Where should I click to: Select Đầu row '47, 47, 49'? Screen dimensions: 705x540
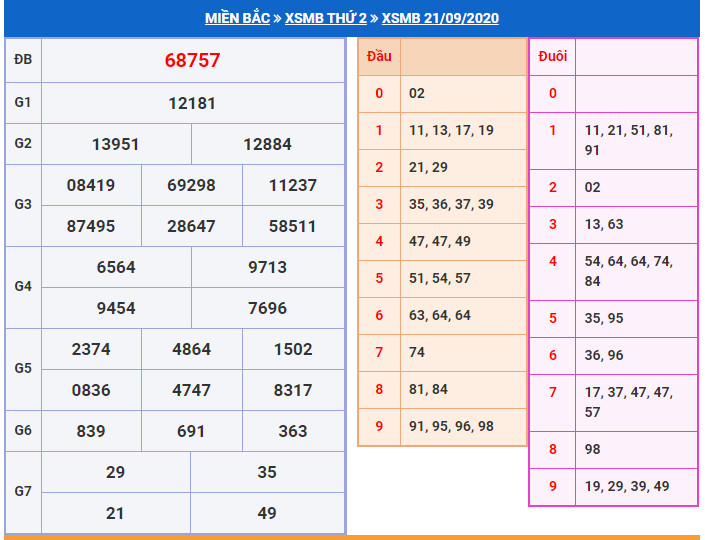(440, 241)
